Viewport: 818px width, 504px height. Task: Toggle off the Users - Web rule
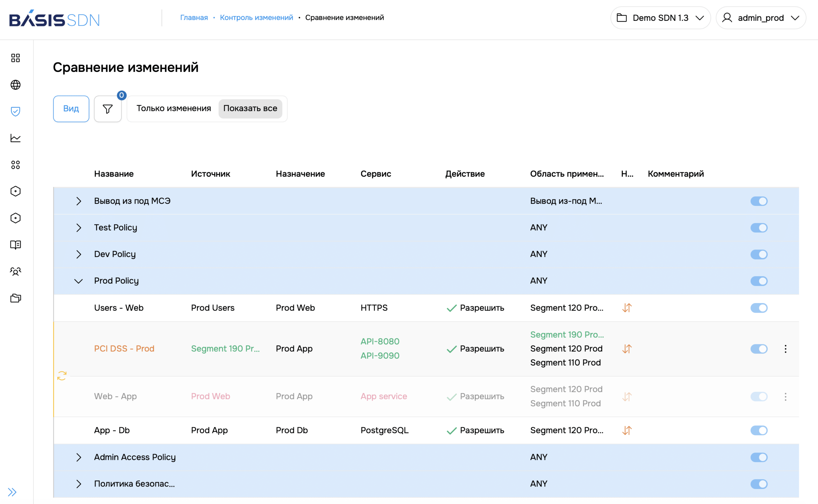coord(759,308)
